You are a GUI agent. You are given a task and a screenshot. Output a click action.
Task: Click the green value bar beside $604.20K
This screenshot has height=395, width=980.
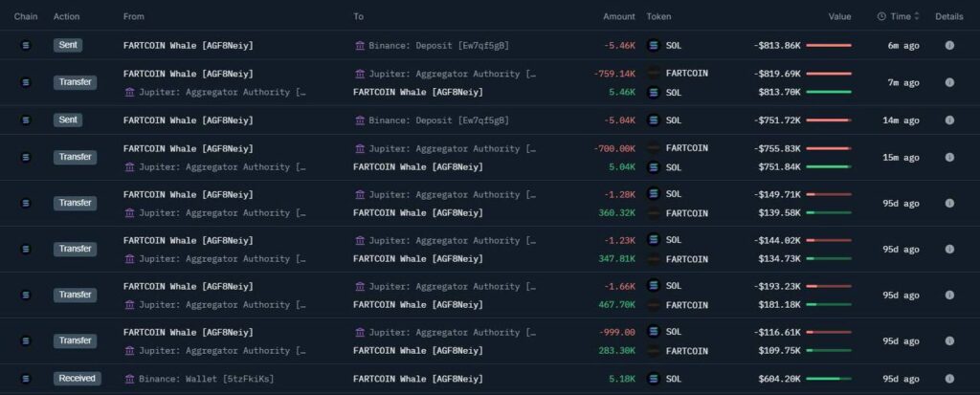tap(828, 378)
